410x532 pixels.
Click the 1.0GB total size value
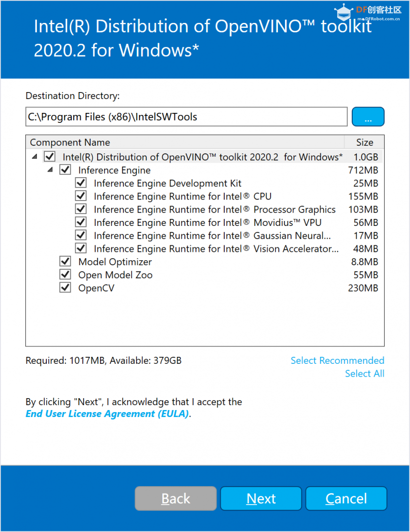(366, 157)
